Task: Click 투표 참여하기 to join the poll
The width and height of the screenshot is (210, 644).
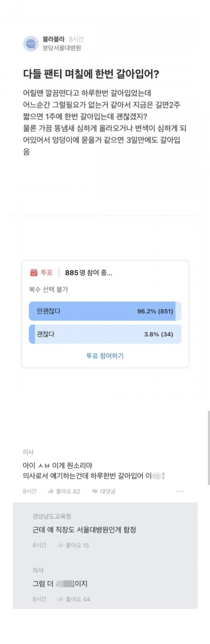Action: pos(105,356)
